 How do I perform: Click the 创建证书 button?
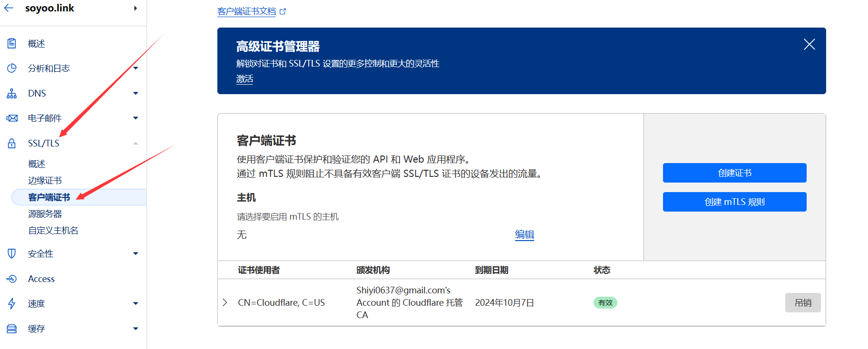(x=734, y=173)
